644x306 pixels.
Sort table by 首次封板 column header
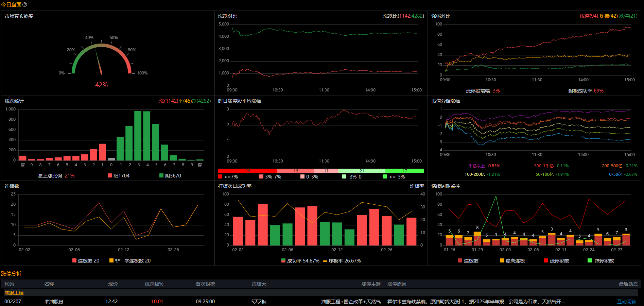point(205,284)
